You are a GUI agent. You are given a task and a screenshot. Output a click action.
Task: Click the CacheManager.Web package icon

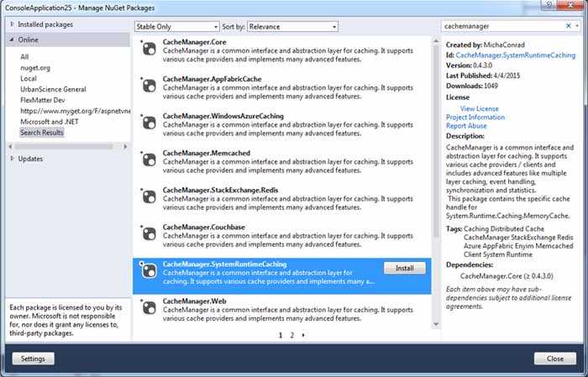pyautogui.click(x=149, y=308)
